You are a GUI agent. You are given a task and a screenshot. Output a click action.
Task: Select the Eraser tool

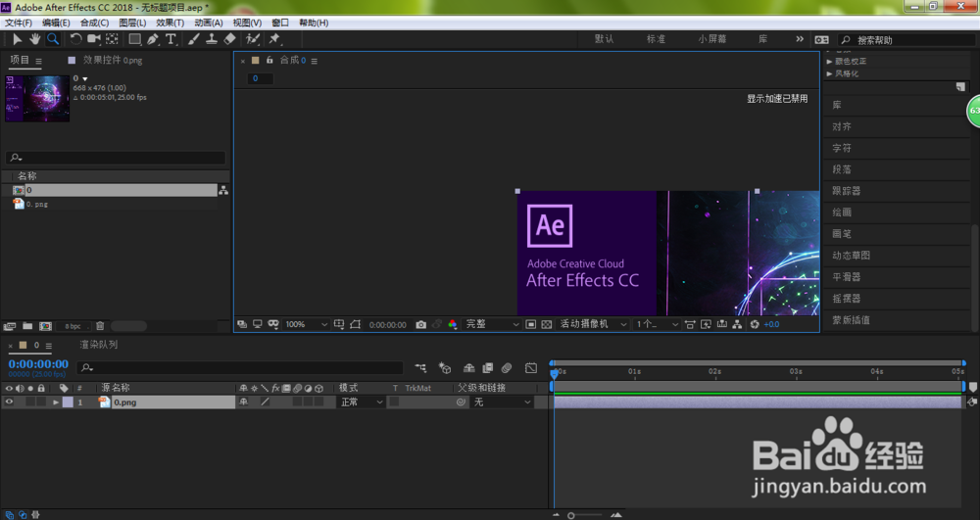point(229,39)
